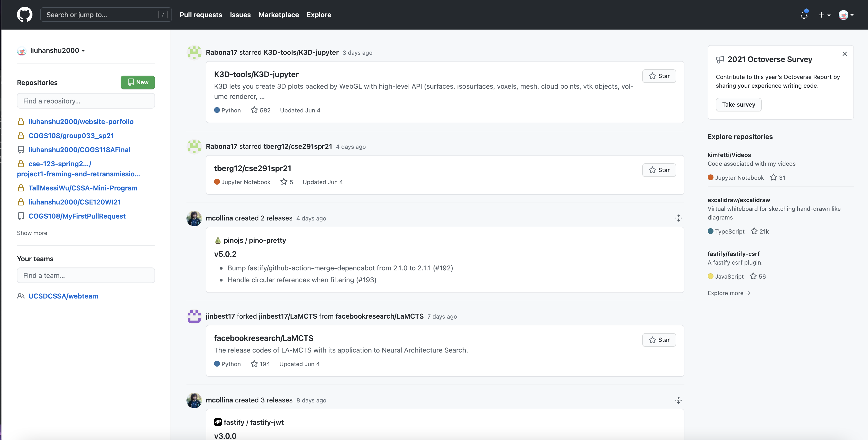Expand the mcollina 3 releases event

coord(679,400)
